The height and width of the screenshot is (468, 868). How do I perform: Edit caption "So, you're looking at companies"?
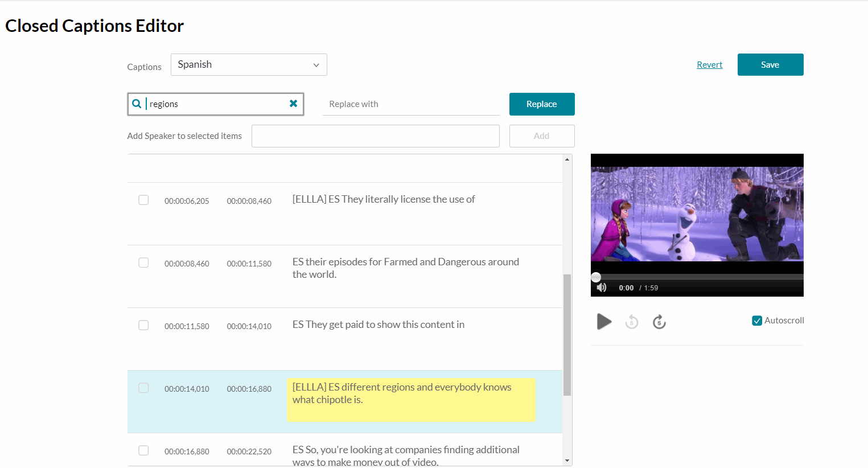click(406, 455)
